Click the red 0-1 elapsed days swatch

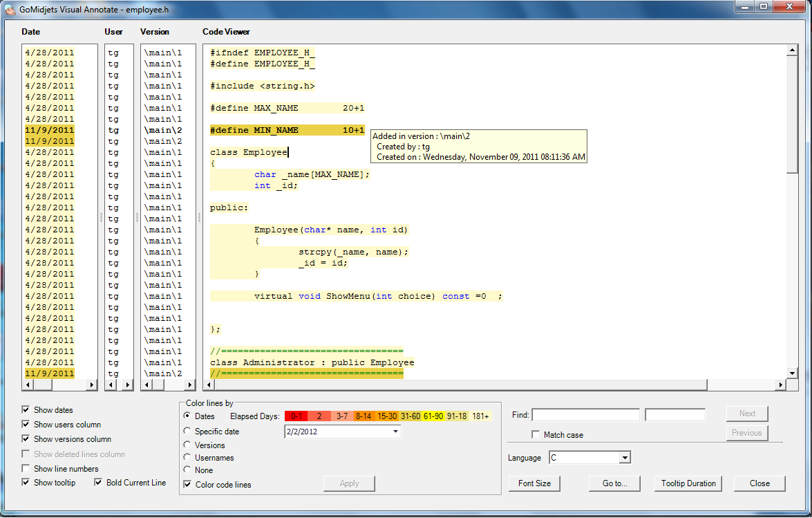pyautogui.click(x=296, y=416)
